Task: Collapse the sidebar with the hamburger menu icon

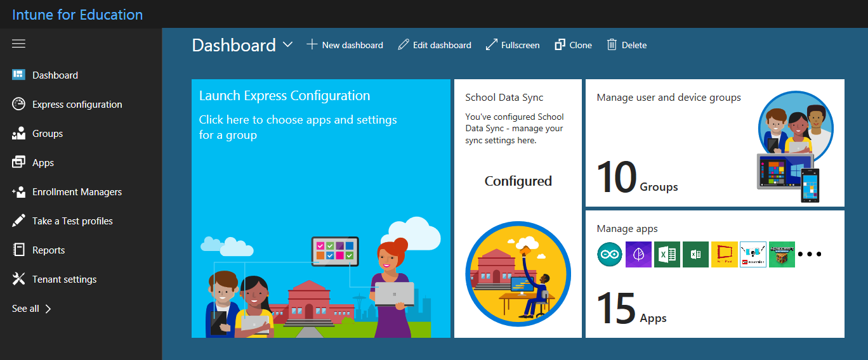Action: [x=18, y=44]
